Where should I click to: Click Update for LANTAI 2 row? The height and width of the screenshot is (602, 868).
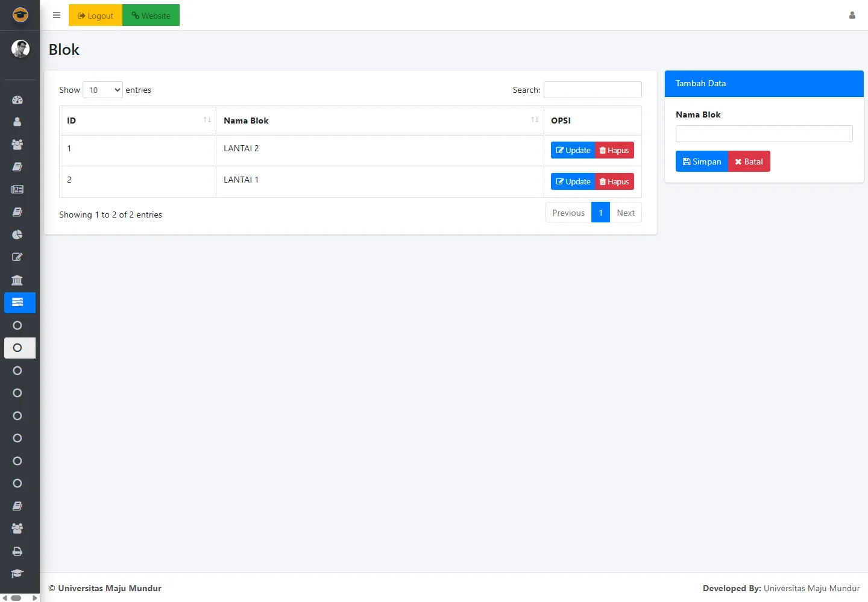[573, 151]
